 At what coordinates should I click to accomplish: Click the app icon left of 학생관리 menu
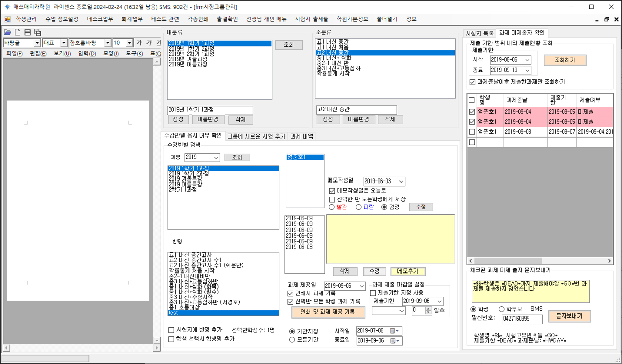(x=8, y=19)
